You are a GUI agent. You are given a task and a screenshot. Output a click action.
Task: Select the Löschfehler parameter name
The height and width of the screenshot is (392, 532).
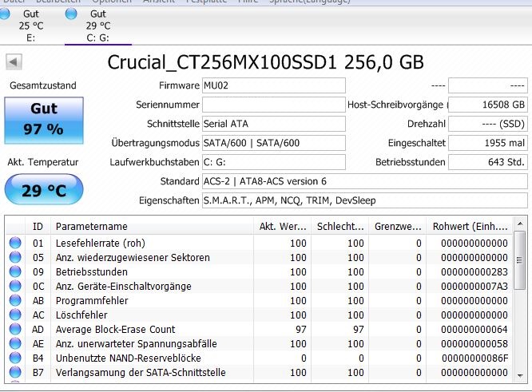[x=81, y=315]
